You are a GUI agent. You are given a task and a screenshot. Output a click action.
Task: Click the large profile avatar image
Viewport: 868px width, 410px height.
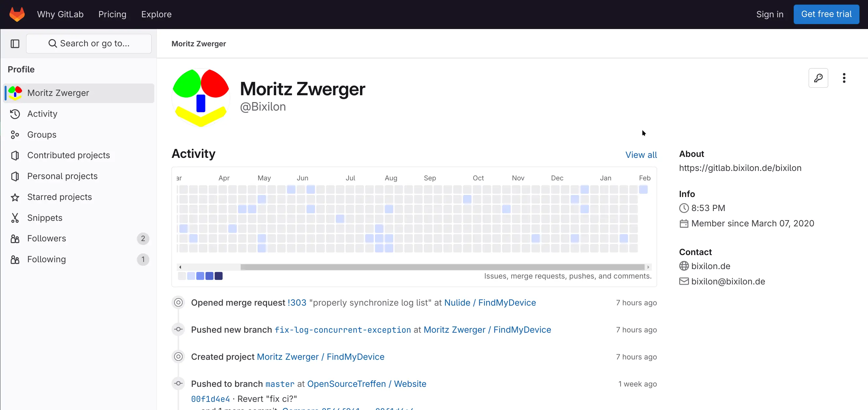click(x=201, y=98)
